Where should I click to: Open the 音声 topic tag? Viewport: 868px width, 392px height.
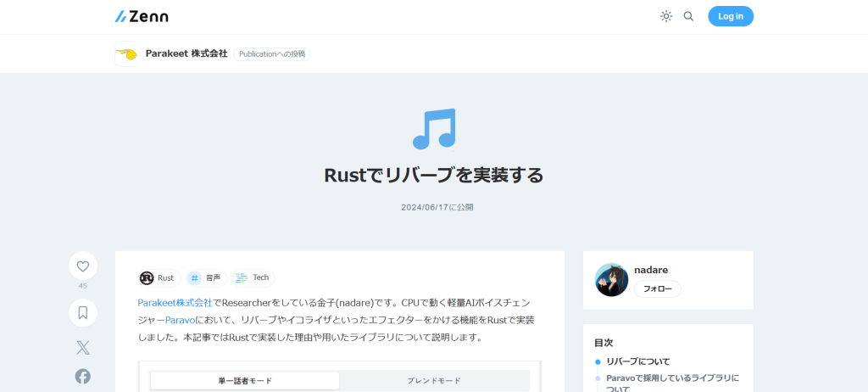(x=205, y=277)
